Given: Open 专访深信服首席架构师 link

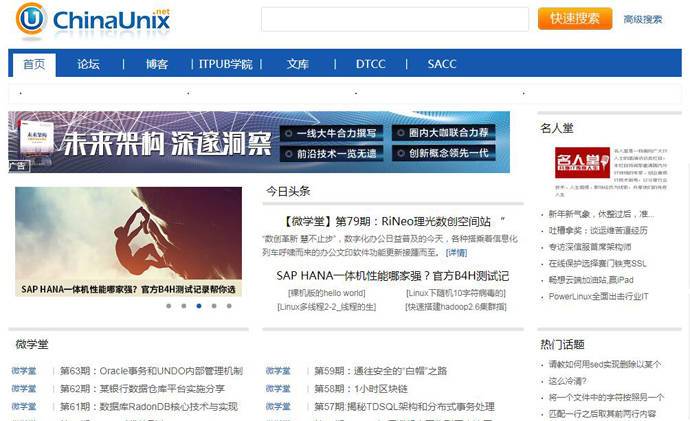Looking at the screenshot, I should tap(590, 247).
